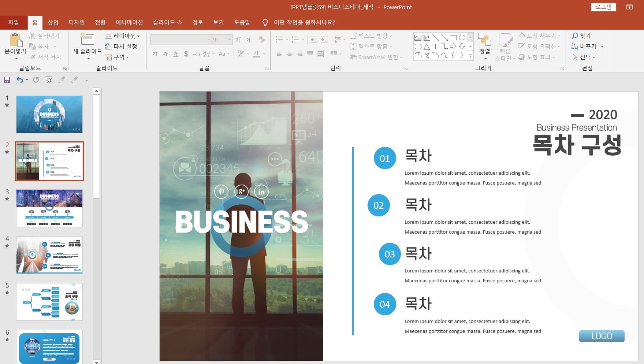This screenshot has height=364, width=644.
Task: Expand the shapes gallery More arrow
Action: pos(470,56)
